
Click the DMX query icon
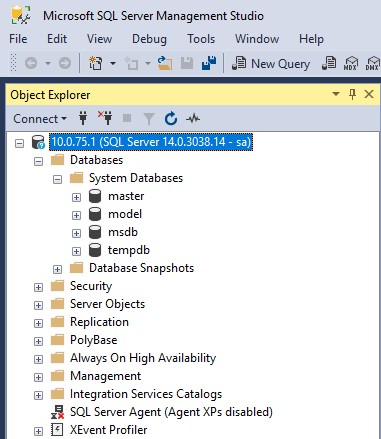click(373, 63)
